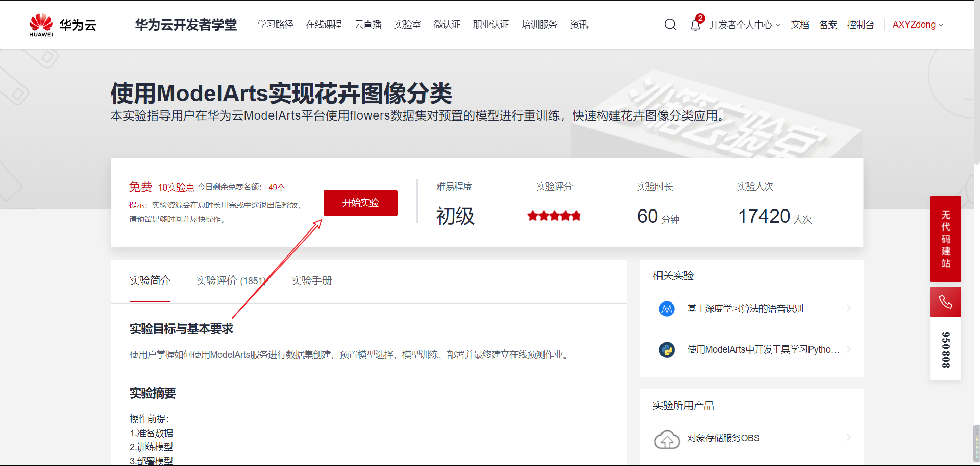Click the red phone contact icon
The height and width of the screenshot is (466, 980).
pos(945,302)
